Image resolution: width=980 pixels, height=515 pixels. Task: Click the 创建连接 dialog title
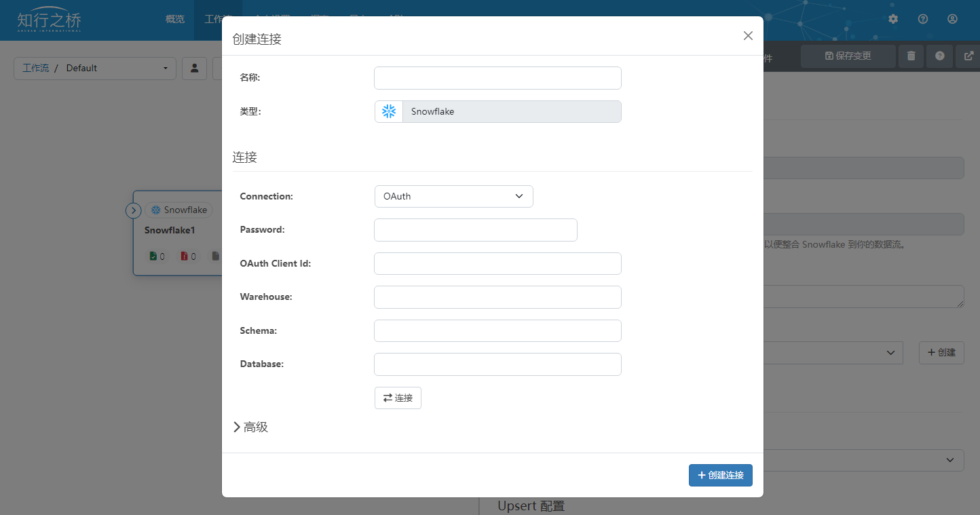[257, 39]
